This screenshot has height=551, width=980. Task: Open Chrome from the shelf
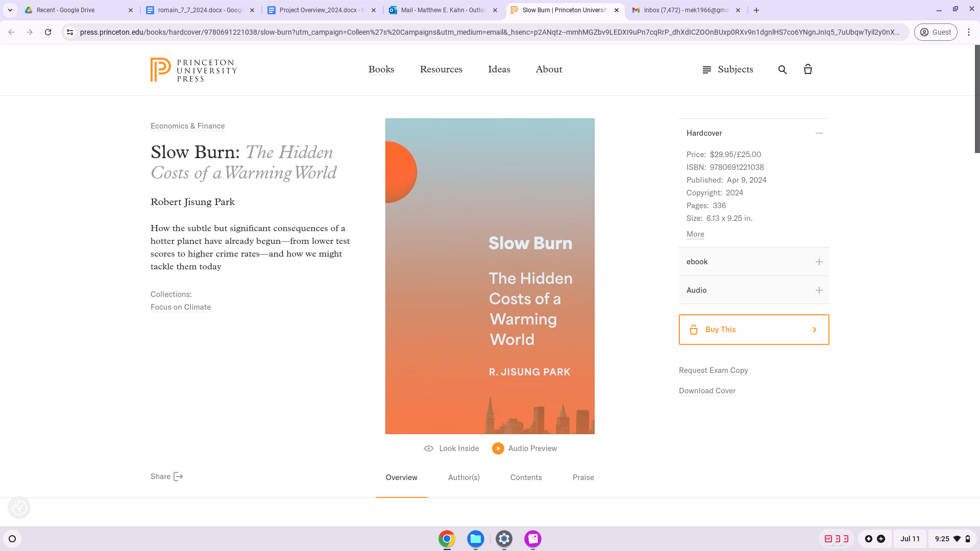(x=447, y=539)
